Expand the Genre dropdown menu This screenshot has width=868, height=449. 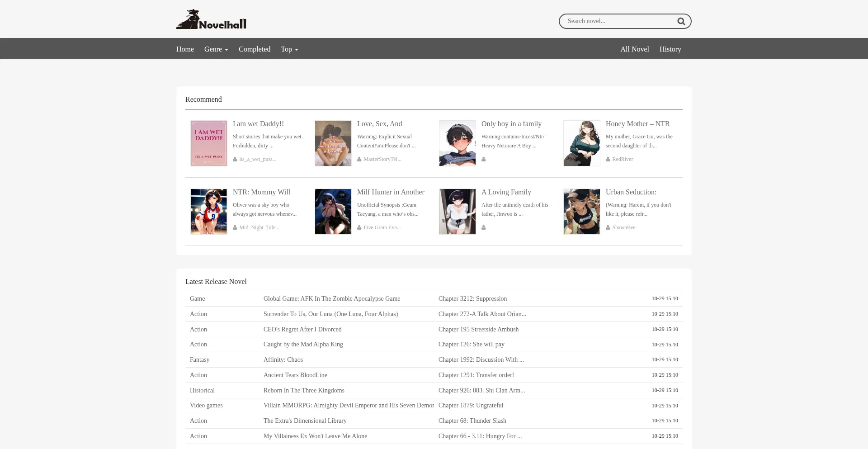pos(216,49)
